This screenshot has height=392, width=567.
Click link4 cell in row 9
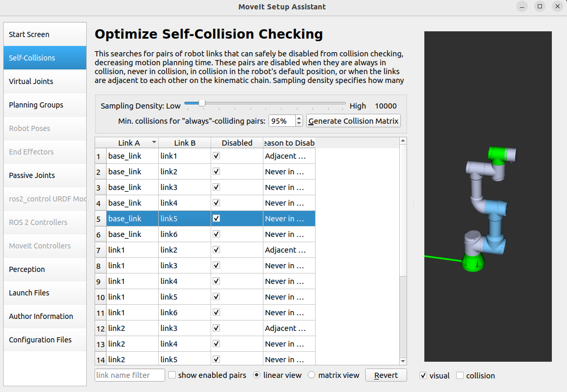184,281
